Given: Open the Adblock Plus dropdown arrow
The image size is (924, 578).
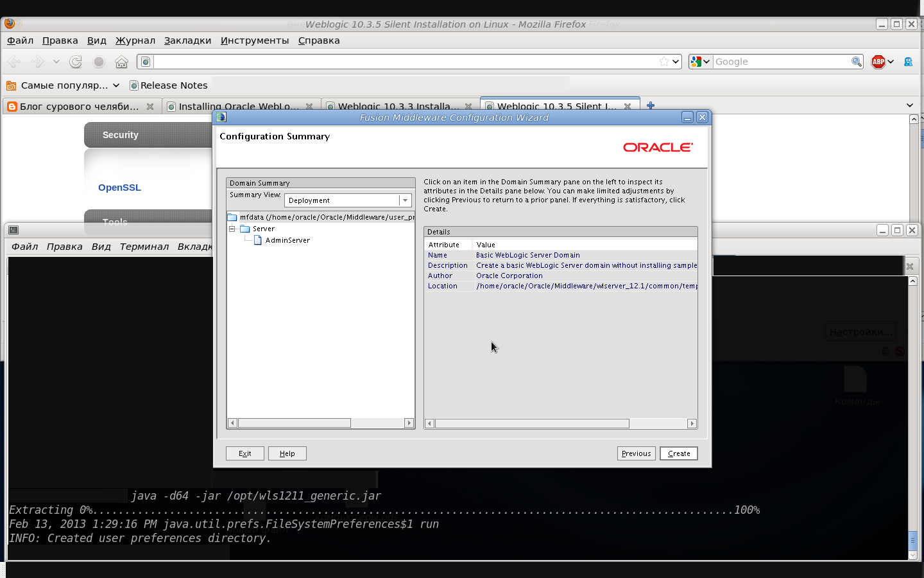Looking at the screenshot, I should click(891, 62).
